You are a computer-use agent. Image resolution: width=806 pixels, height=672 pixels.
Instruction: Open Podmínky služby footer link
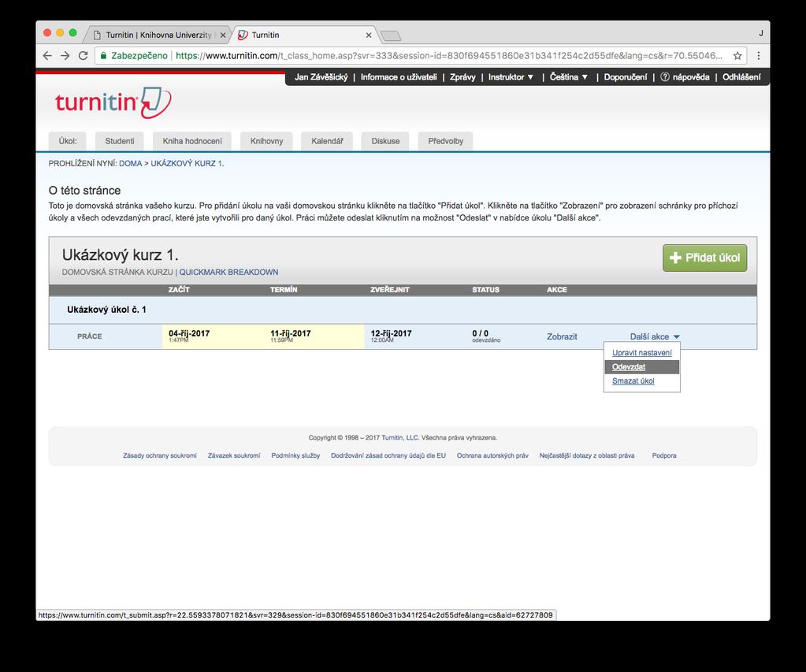pyautogui.click(x=295, y=455)
